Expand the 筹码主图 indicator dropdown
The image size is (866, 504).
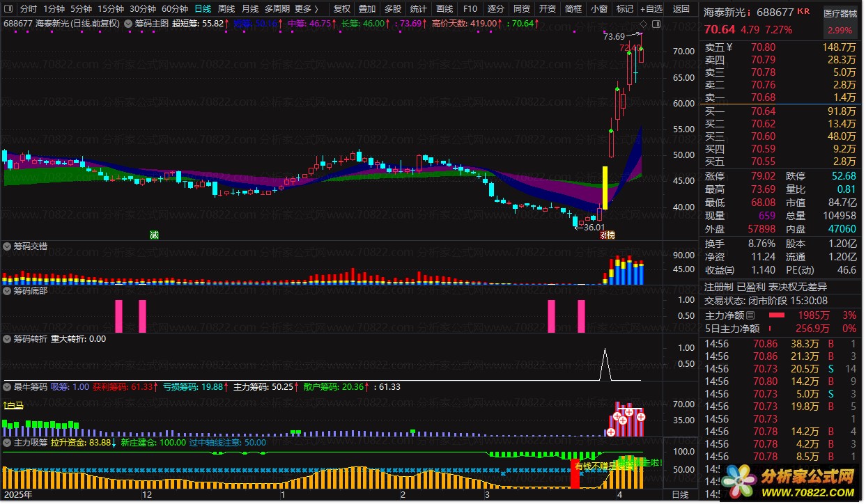coord(128,23)
